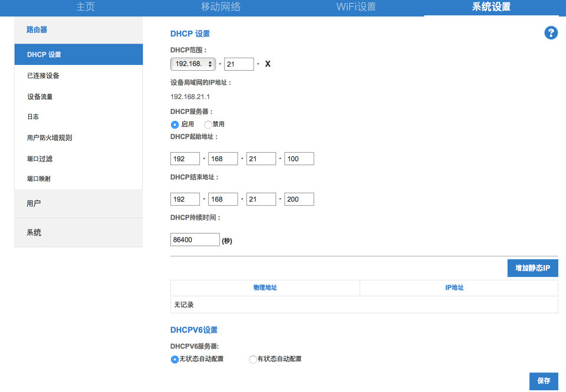Viewport: 566px width, 392px height.
Task: Open the 192.168. DHCP range dropdown
Action: click(x=193, y=64)
